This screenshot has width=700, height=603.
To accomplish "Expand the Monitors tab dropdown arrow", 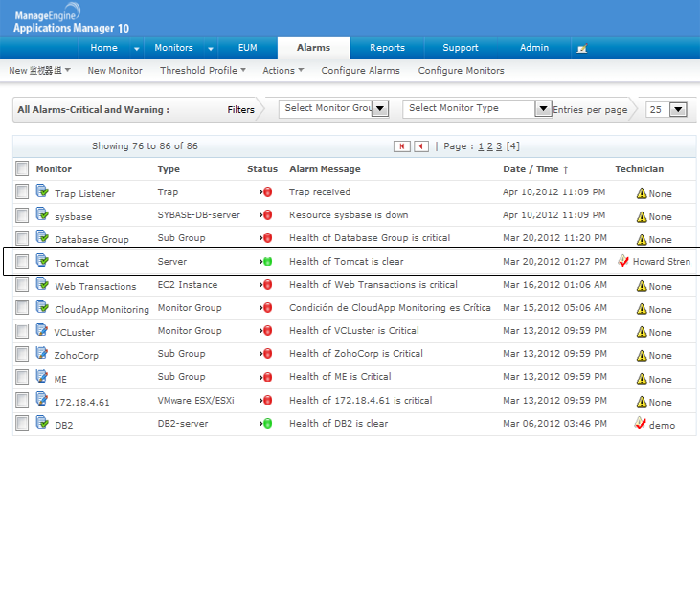I will click(211, 48).
